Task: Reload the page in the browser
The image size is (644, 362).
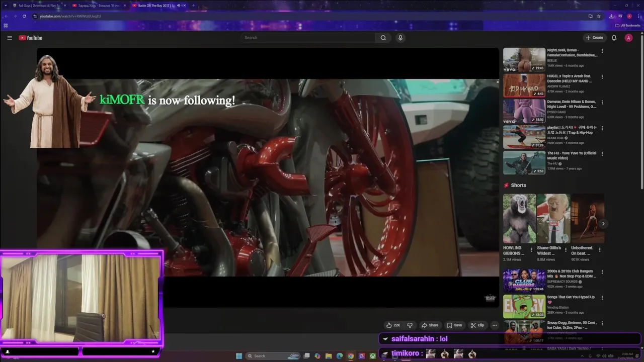Action: (x=24, y=16)
